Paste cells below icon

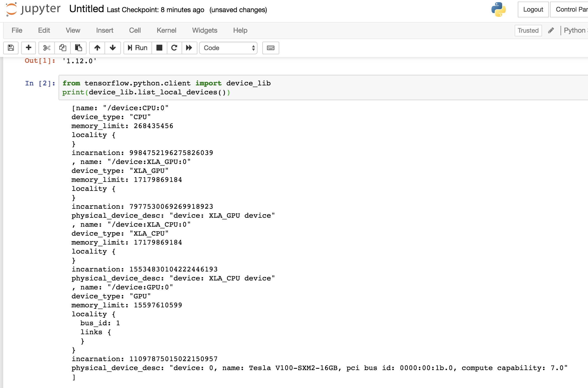click(78, 48)
